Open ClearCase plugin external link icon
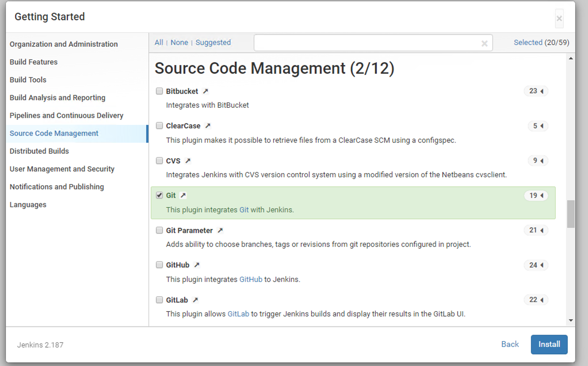 208,126
